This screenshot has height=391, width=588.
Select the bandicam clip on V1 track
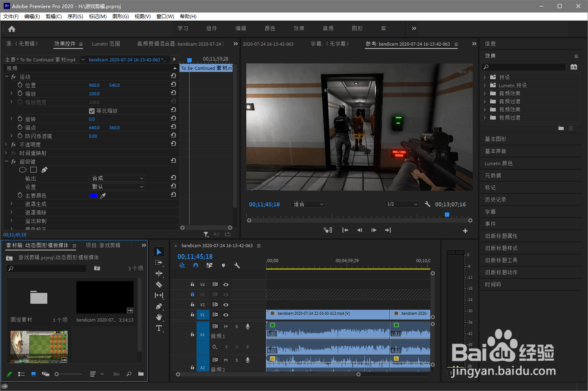tap(328, 314)
